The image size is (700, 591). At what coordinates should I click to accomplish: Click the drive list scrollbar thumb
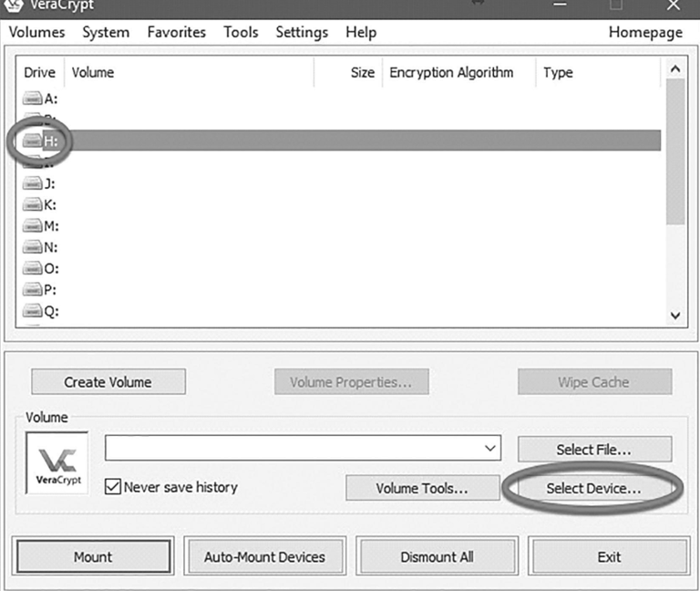point(675,151)
